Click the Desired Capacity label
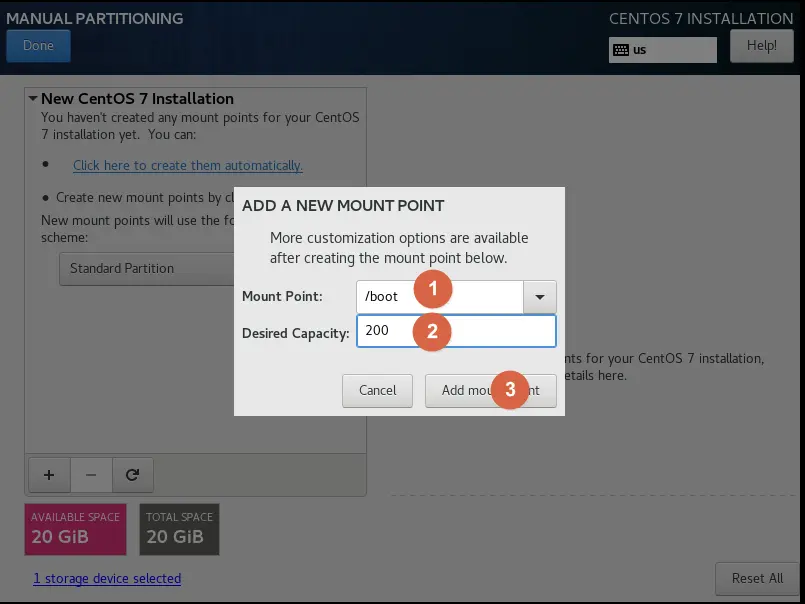Image resolution: width=805 pixels, height=604 pixels. 296,333
